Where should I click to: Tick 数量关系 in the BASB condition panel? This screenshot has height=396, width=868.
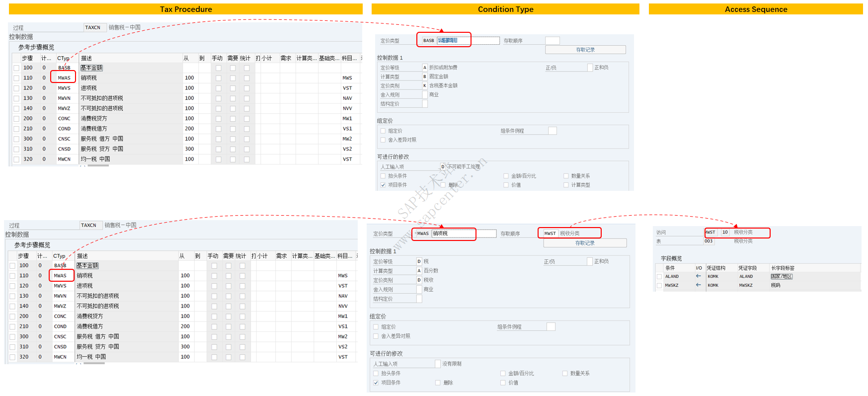(x=566, y=176)
